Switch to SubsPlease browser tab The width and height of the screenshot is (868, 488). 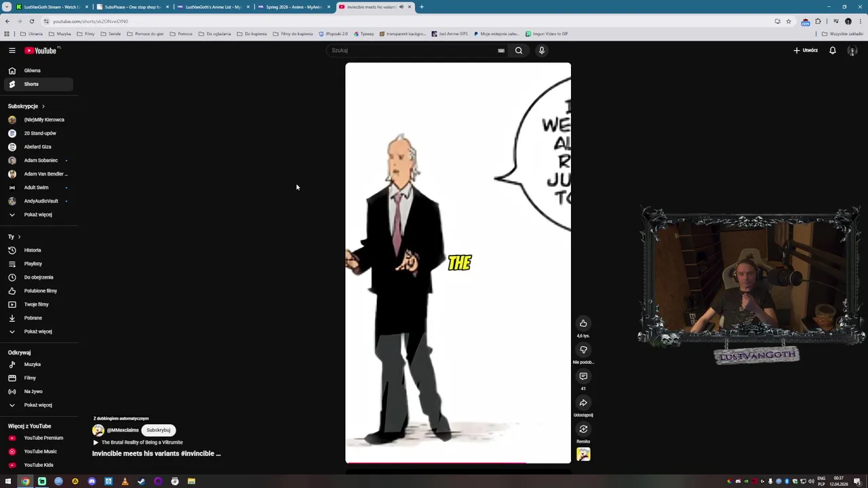click(132, 7)
